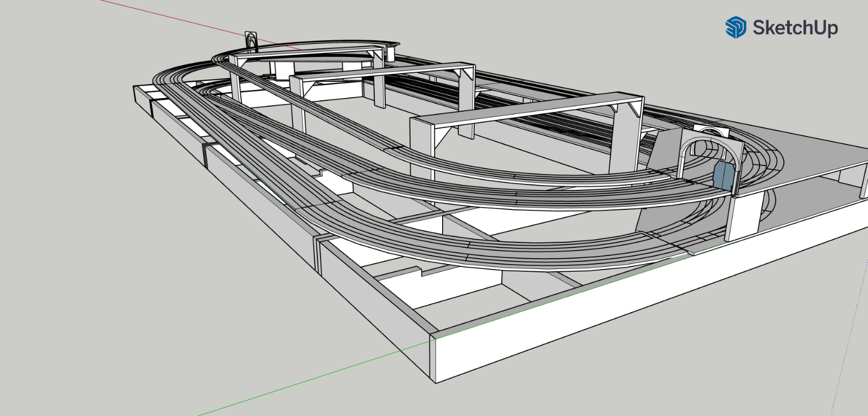The height and width of the screenshot is (416, 868).
Task: Select the middle gantry bridge crossbeam
Action: pos(380,72)
